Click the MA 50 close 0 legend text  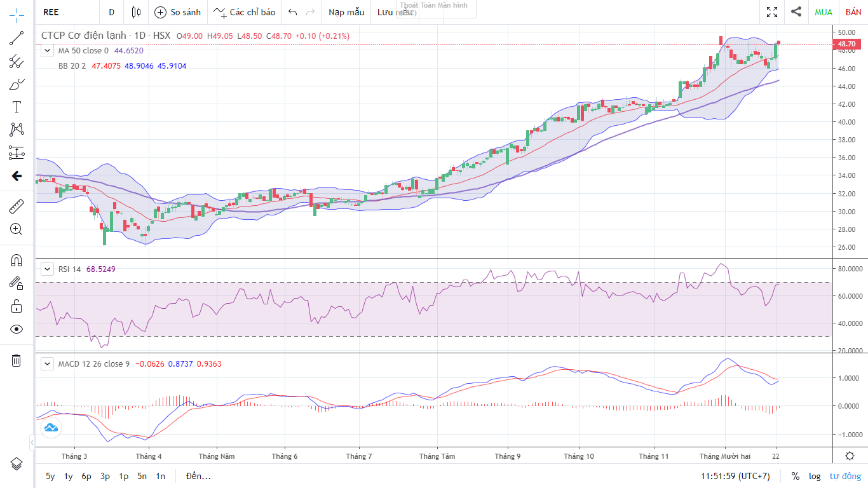click(x=83, y=51)
